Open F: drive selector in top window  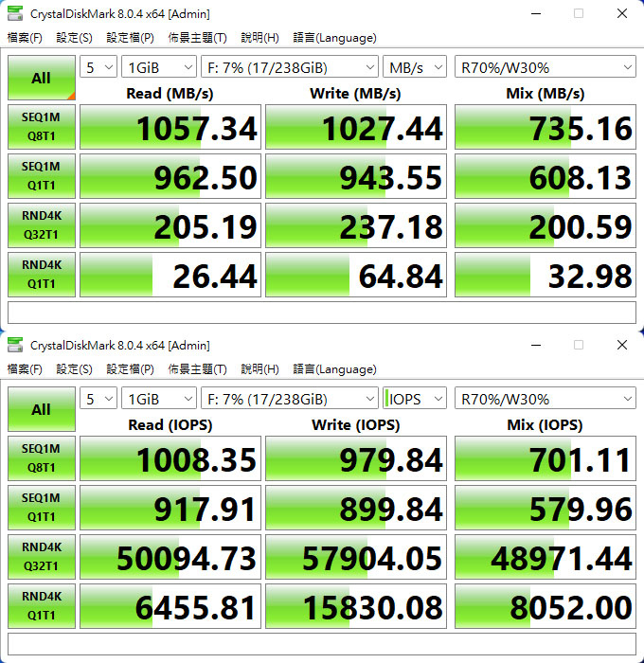pos(290,67)
